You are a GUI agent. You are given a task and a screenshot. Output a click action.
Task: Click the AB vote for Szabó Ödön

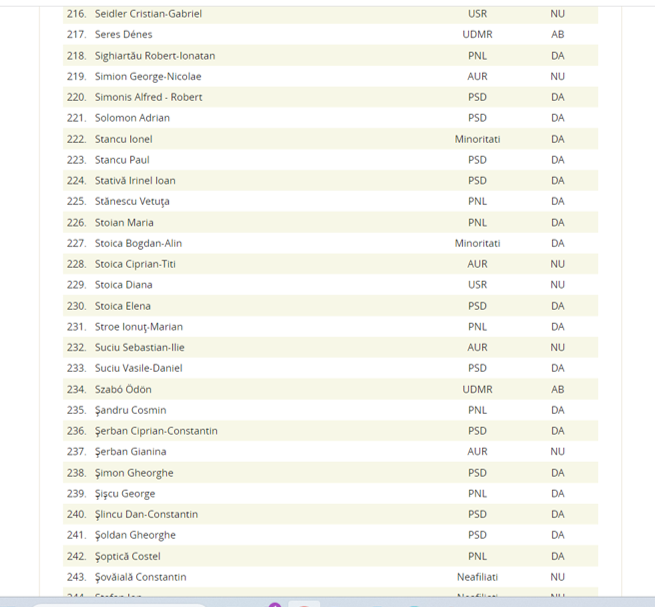(x=557, y=389)
